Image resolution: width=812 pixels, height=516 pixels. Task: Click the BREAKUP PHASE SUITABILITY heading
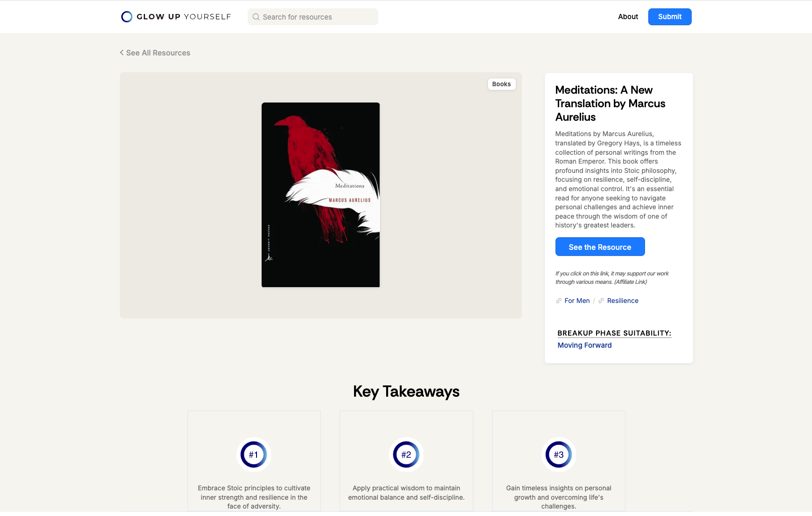614,333
